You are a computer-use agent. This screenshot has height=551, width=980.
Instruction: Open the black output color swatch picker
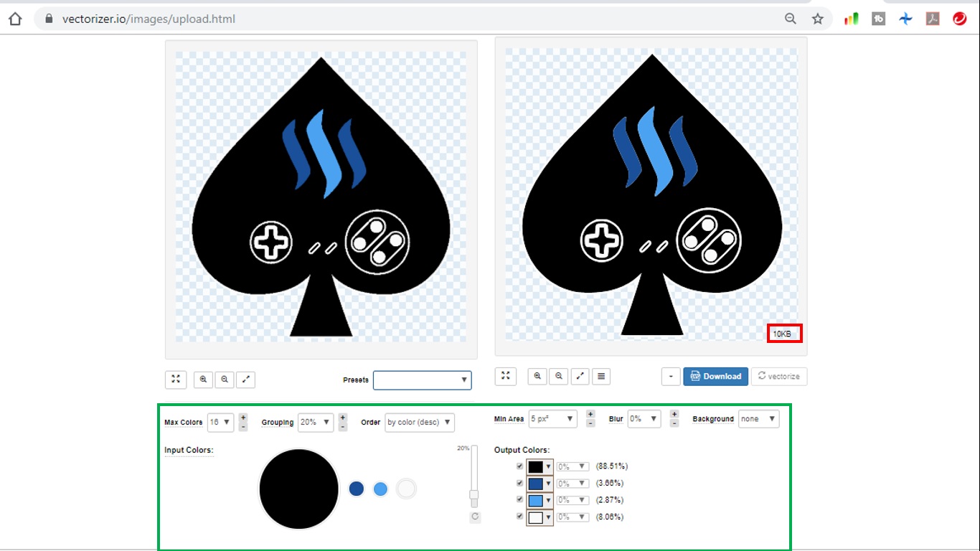point(540,466)
